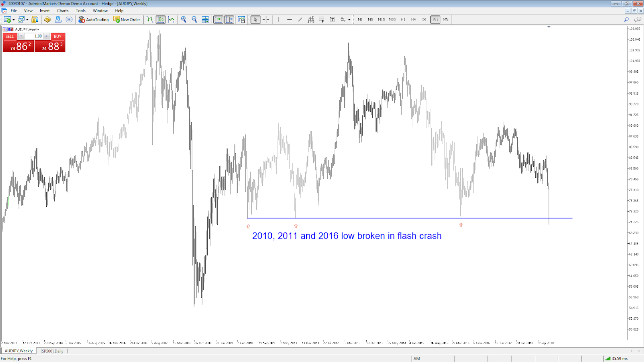Switch to H4 timeframe
This screenshot has width=644, height=362.
(413, 19)
